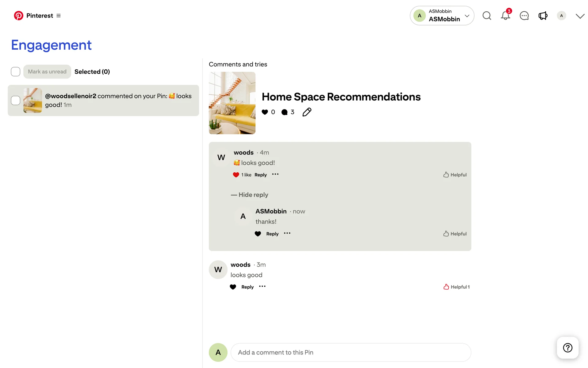This screenshot has height=368, width=588.
Task: Edit the pin with pencil icon
Action: coord(307,112)
